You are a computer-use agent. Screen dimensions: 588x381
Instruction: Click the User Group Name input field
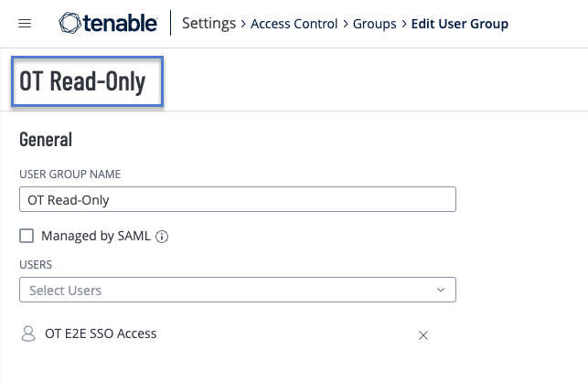(x=237, y=199)
